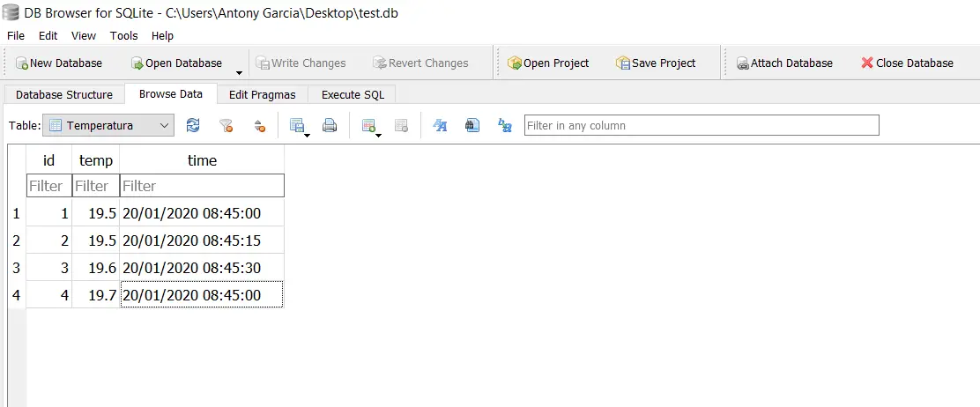980x407 pixels.
Task: Expand the Open Database dropdown arrow
Action: pos(239,73)
